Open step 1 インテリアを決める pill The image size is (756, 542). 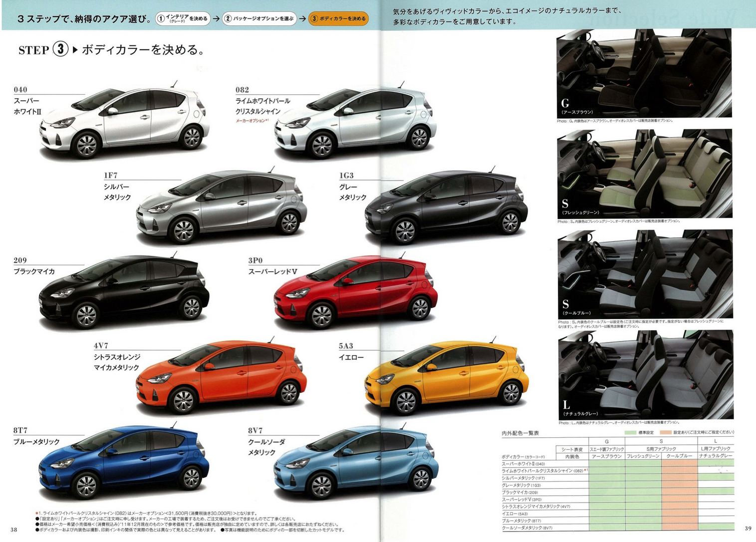tap(183, 19)
